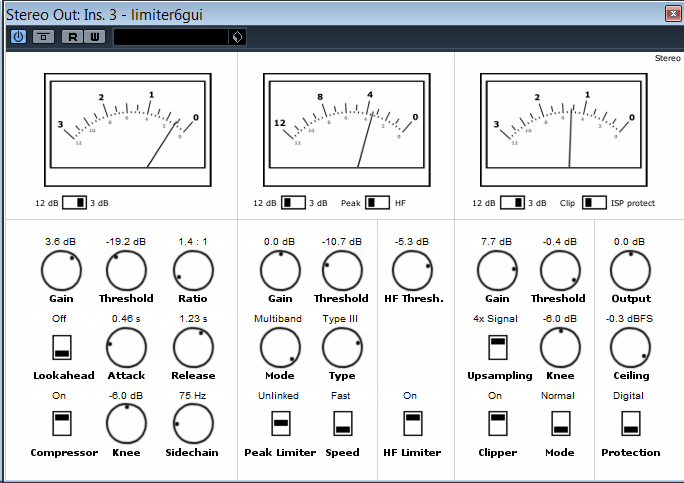Viewport: 684px width, 483px height.
Task: Toggle the Peak / HF meter switch
Action: click(377, 203)
